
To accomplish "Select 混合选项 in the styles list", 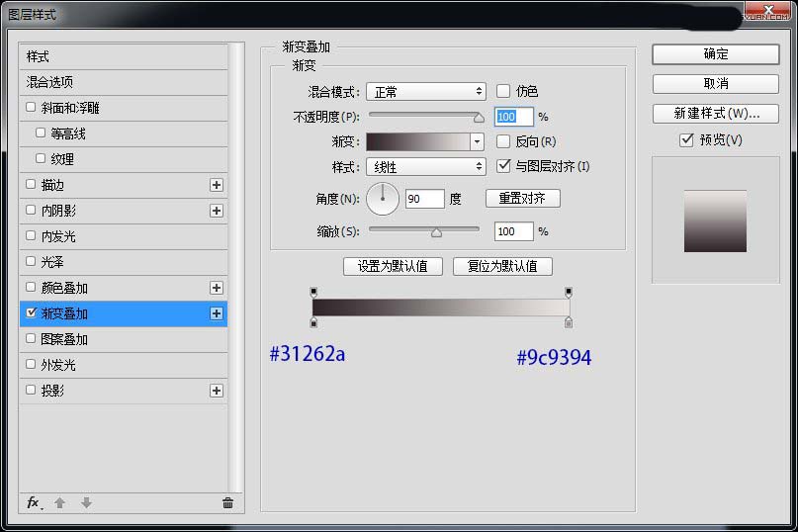I will click(x=49, y=82).
